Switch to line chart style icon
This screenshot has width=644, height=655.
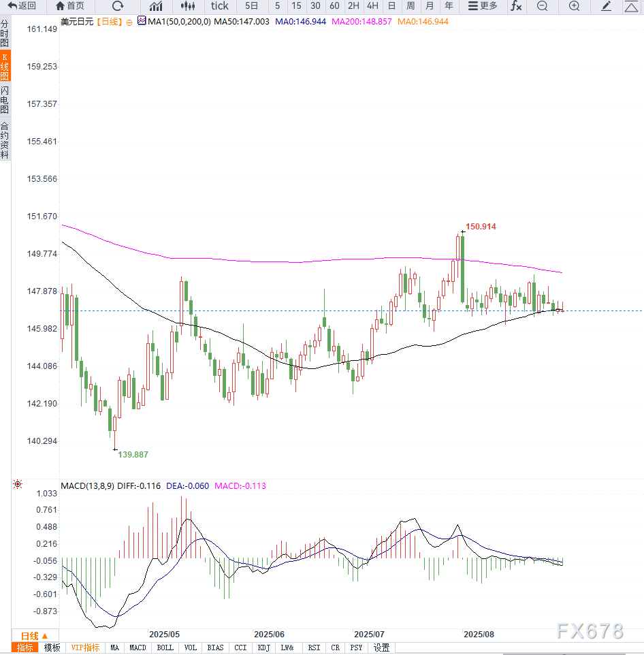(x=156, y=6)
